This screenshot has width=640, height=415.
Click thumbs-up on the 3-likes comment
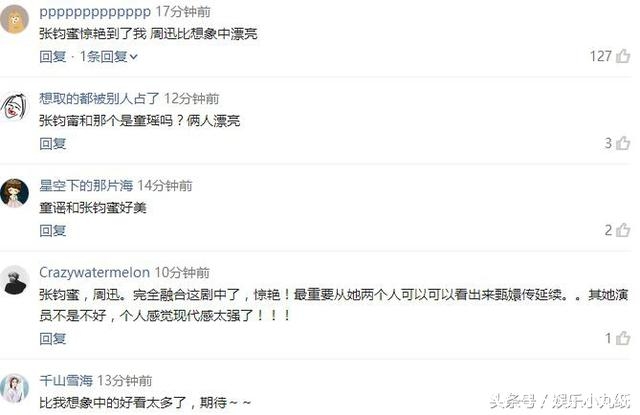tap(623, 143)
